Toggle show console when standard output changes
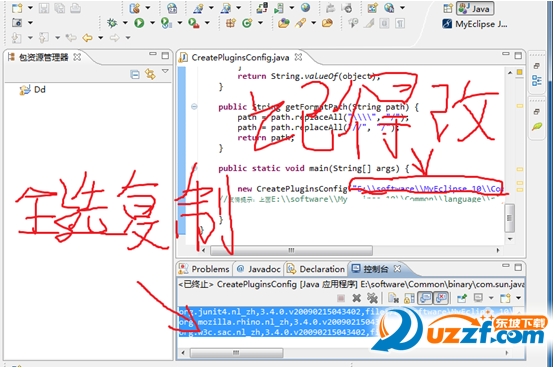The height and width of the screenshot is (368, 555). [425, 298]
